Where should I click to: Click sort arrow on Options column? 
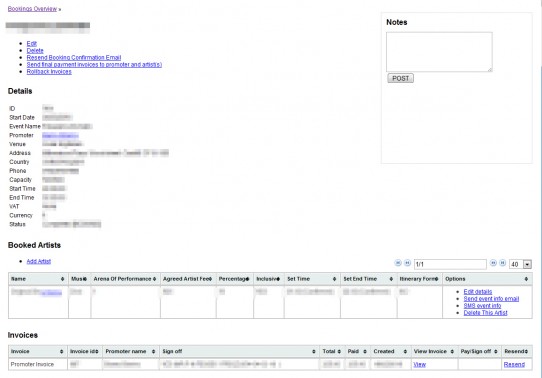[x=526, y=279]
